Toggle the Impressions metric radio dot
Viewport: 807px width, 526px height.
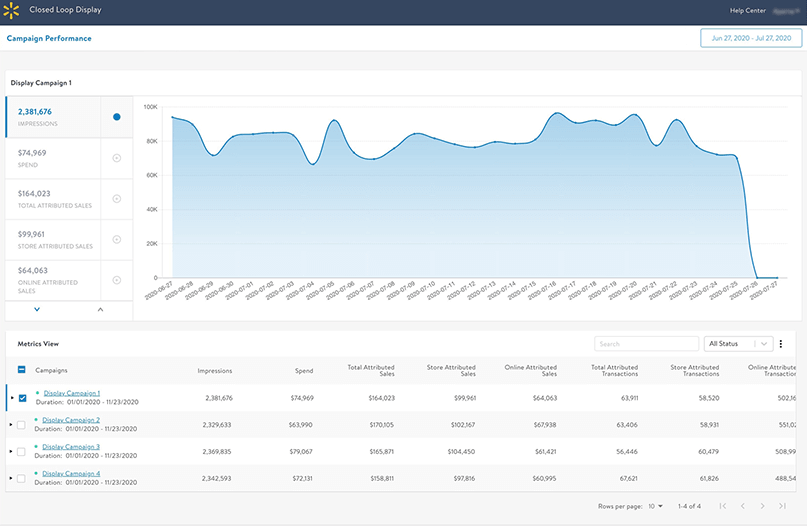(117, 117)
